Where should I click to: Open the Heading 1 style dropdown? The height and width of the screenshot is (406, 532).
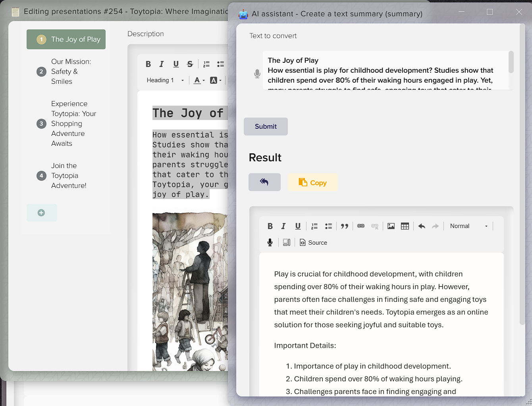click(165, 80)
